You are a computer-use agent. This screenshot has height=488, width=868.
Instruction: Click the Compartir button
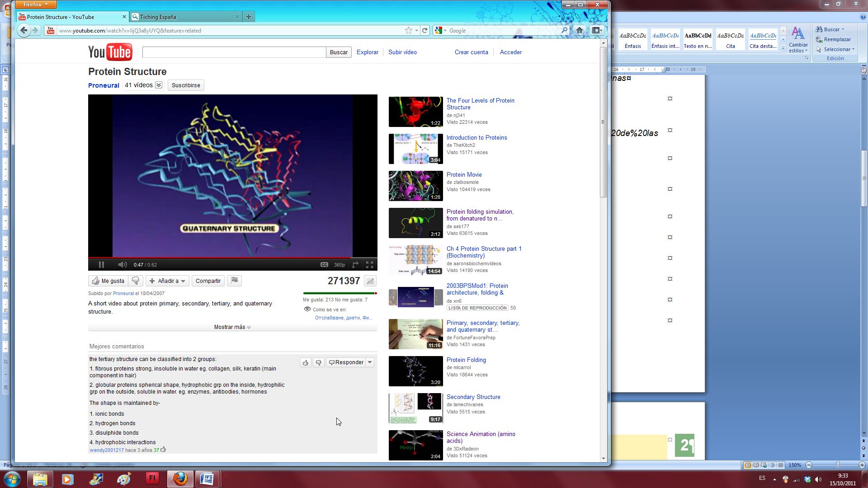coord(208,281)
